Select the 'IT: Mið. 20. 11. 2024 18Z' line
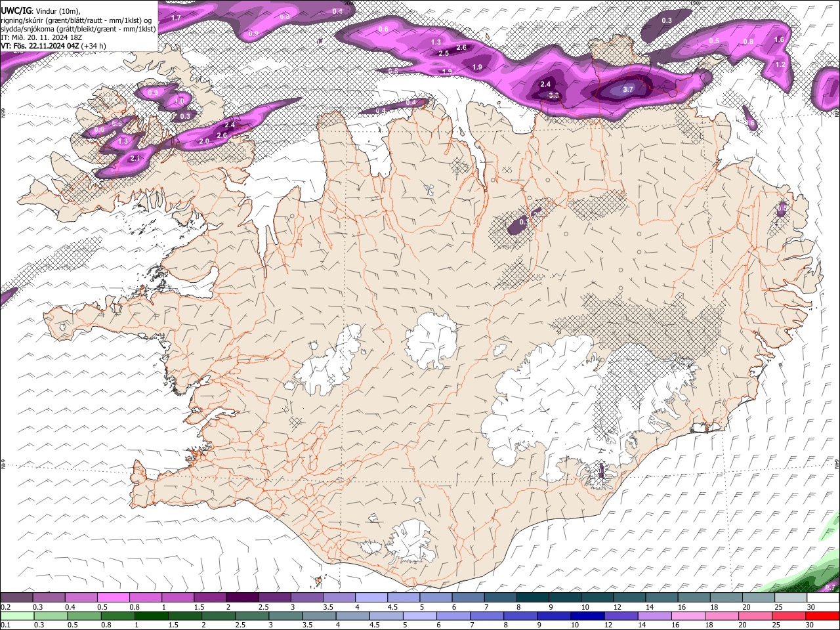840x630 pixels. point(41,37)
